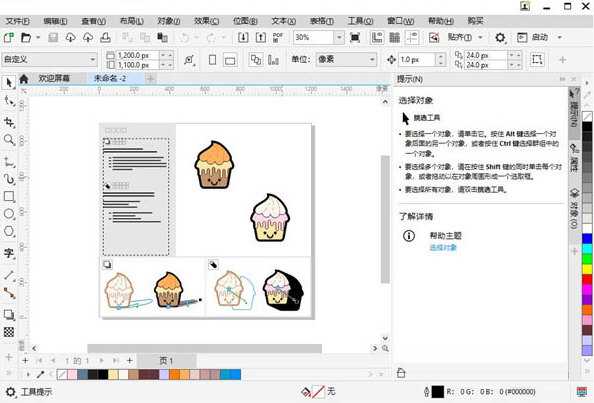Click the Save disk icon
594x403 pixels.
pos(53,37)
